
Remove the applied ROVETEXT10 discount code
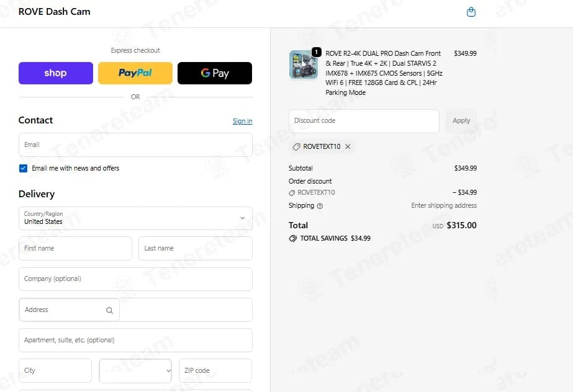348,146
